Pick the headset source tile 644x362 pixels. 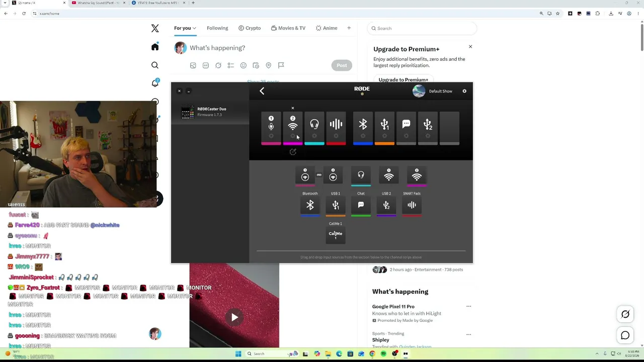click(x=361, y=175)
